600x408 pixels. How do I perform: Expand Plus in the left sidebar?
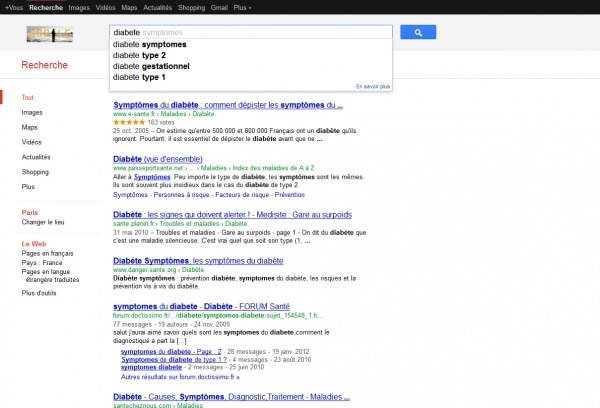(28, 187)
